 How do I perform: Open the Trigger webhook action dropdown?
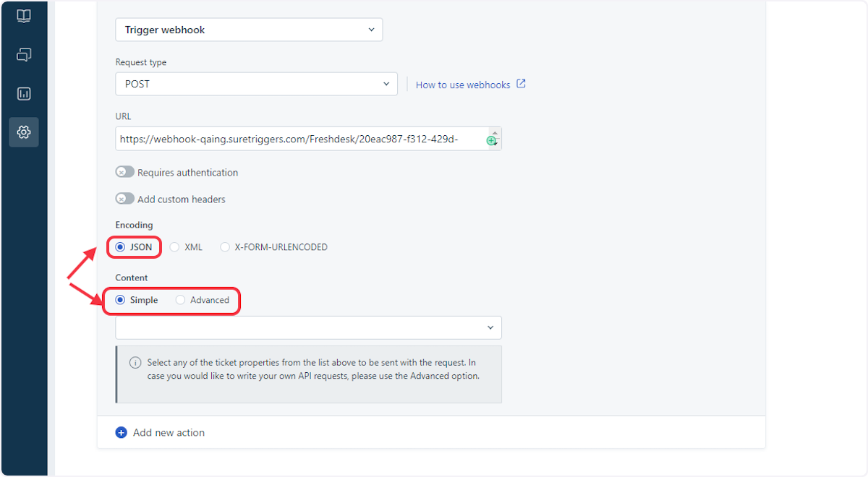(x=249, y=30)
